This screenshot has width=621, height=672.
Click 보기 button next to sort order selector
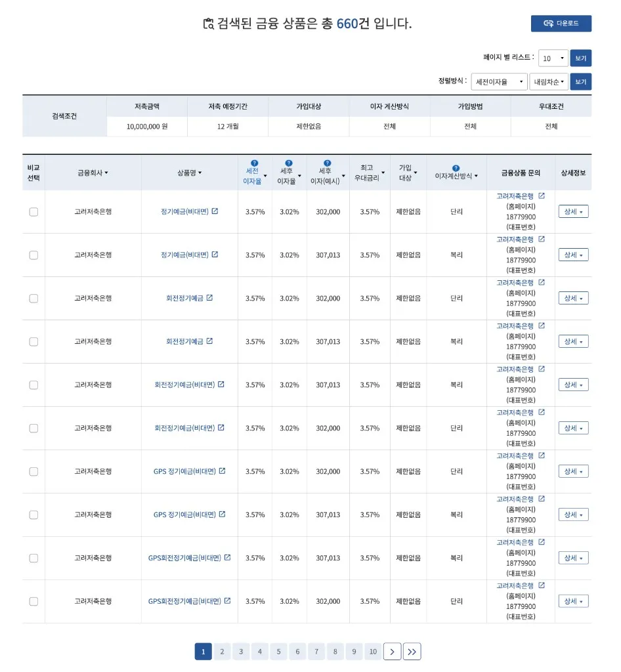[581, 81]
